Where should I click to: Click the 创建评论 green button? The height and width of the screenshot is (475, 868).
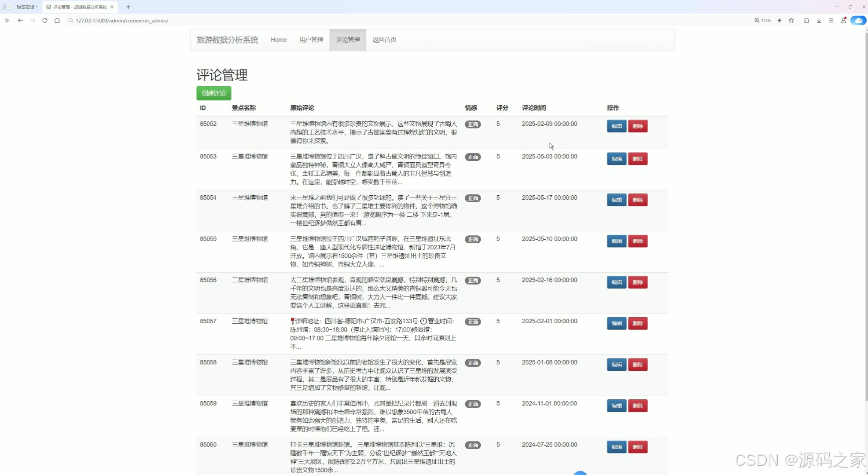point(213,93)
